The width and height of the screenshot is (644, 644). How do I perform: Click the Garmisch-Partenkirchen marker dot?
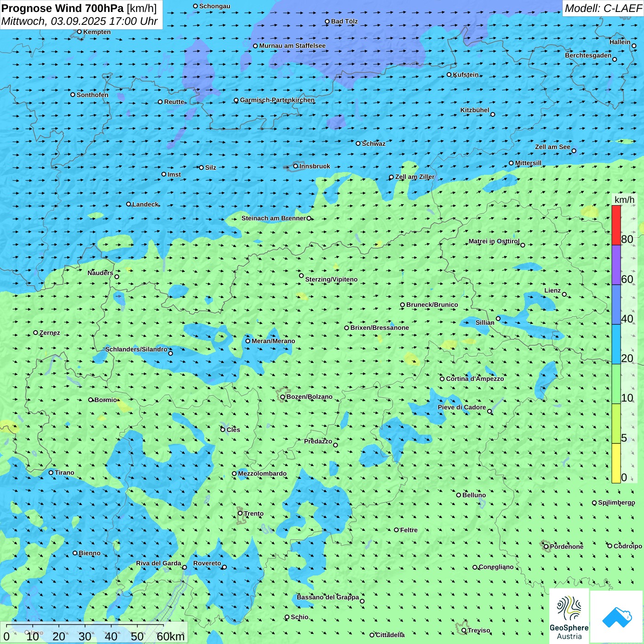236,100
